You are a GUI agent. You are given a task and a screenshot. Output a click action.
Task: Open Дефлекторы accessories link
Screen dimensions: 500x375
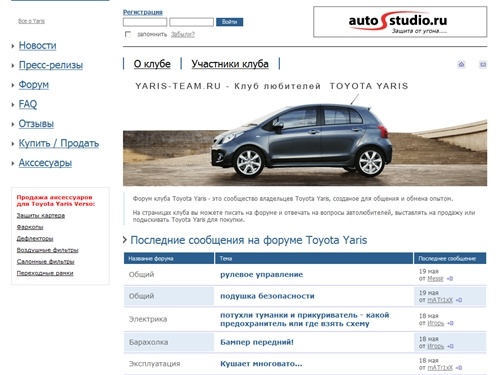35,239
